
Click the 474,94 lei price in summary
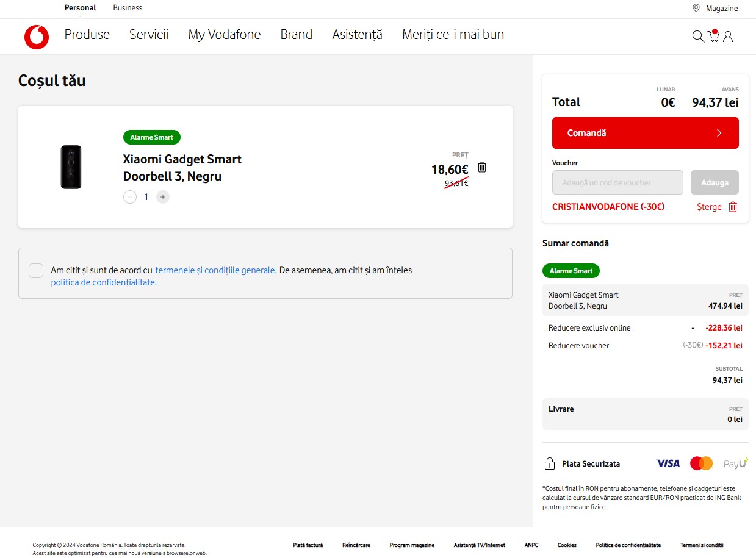point(725,306)
